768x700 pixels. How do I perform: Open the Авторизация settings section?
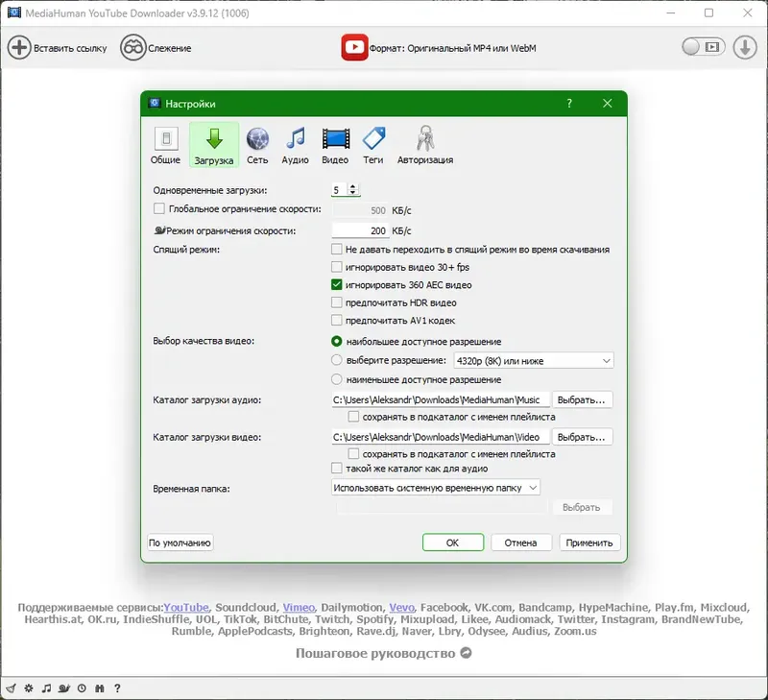pyautogui.click(x=424, y=142)
